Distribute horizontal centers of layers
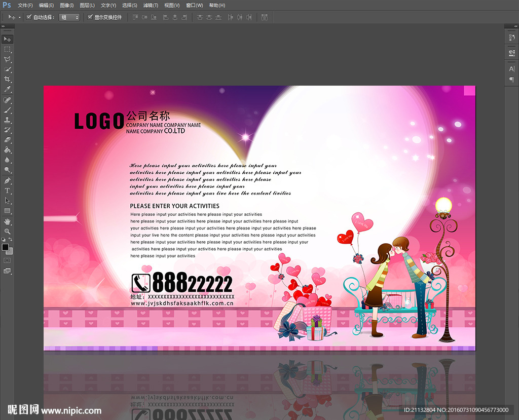The height and width of the screenshot is (420, 519). 240,17
